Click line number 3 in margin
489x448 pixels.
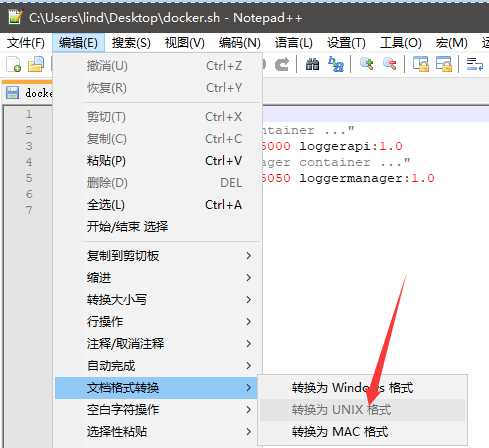click(29, 146)
